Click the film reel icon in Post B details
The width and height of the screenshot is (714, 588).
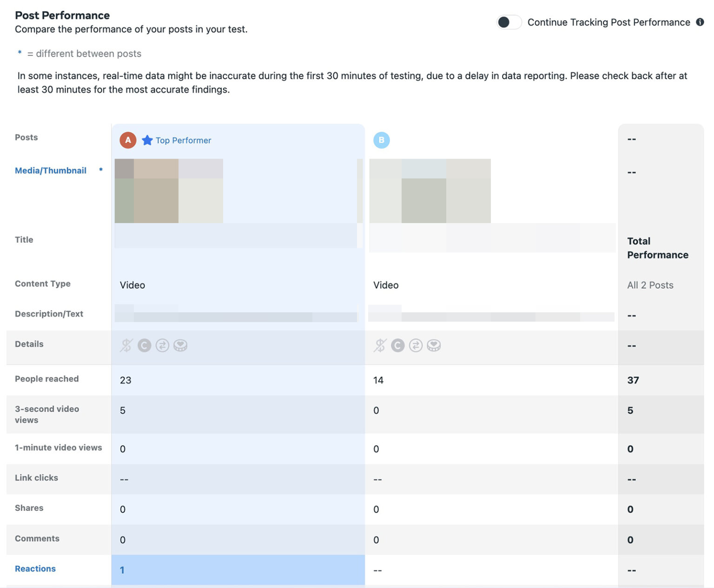click(x=434, y=345)
